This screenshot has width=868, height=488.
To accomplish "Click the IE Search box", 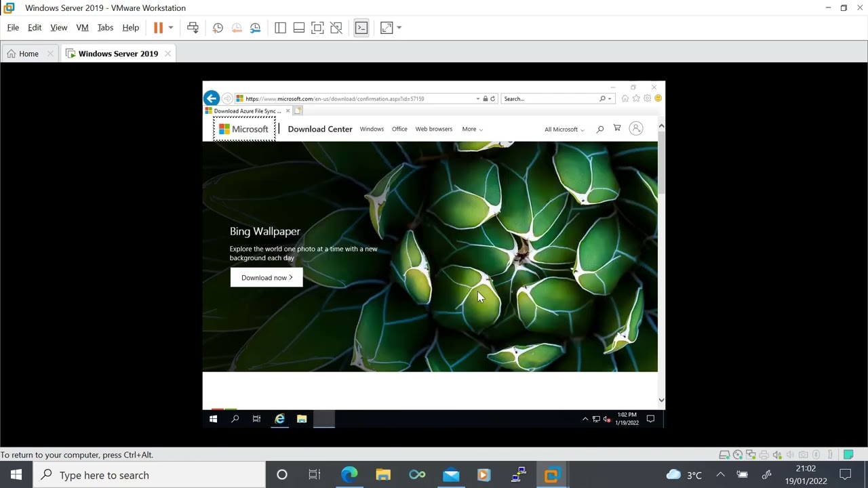I will (549, 99).
